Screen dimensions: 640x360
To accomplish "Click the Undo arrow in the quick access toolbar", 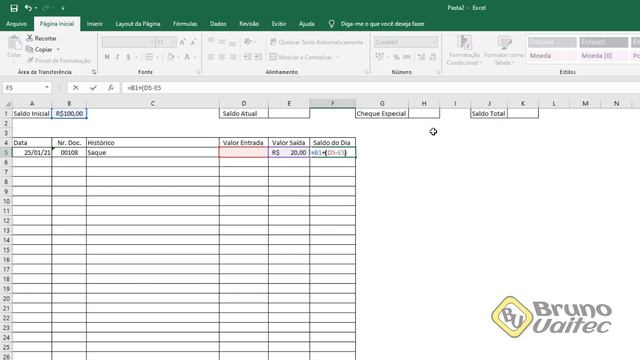I will (28, 8).
